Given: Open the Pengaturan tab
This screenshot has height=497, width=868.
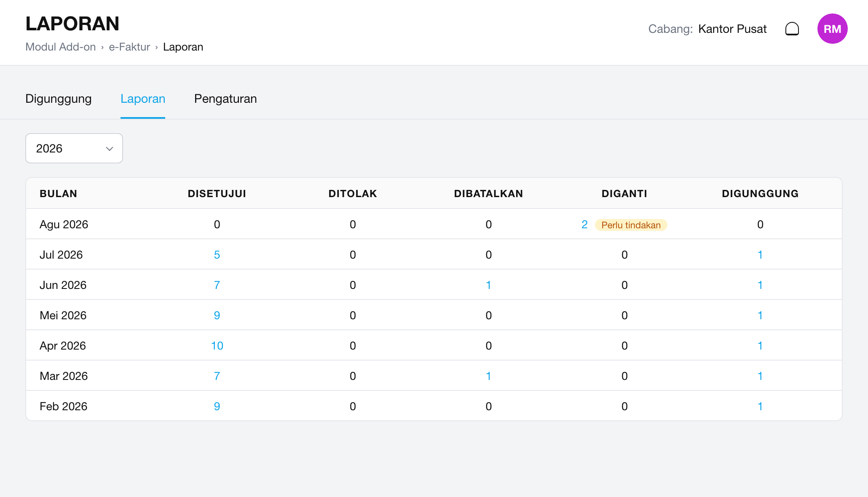Looking at the screenshot, I should [225, 99].
